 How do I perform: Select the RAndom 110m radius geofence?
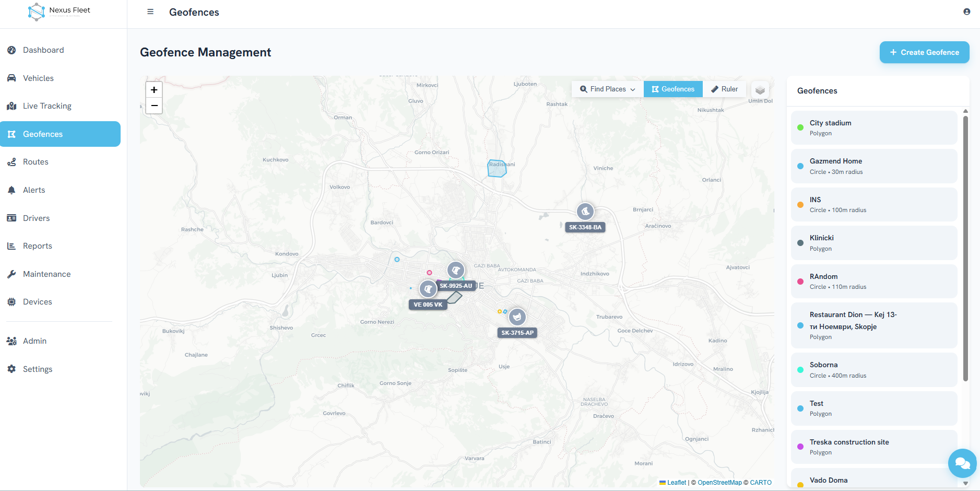(x=874, y=281)
